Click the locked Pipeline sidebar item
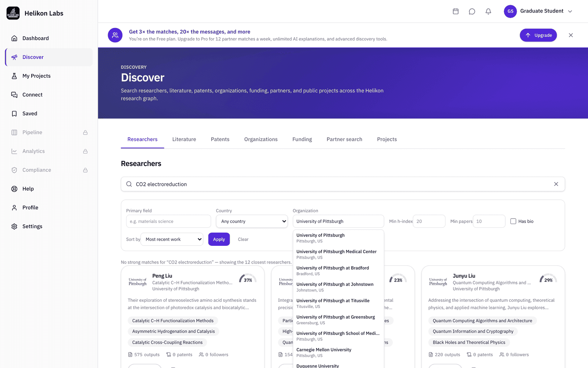 pyautogui.click(x=49, y=132)
